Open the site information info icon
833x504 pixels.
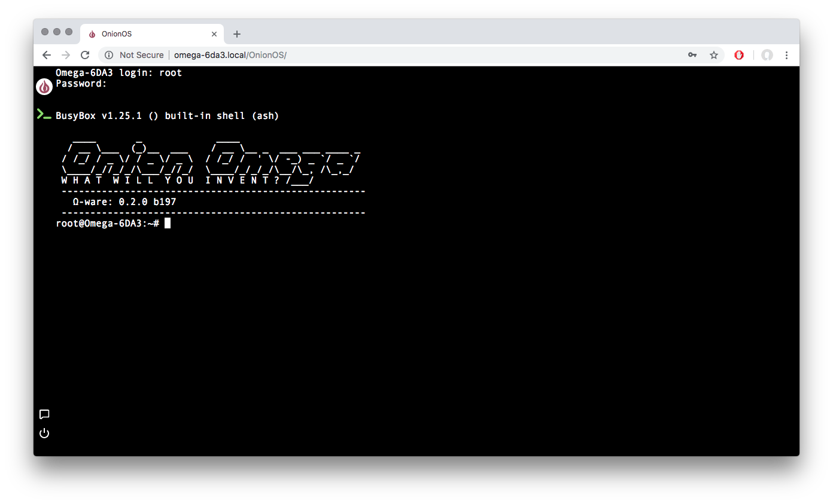(108, 54)
